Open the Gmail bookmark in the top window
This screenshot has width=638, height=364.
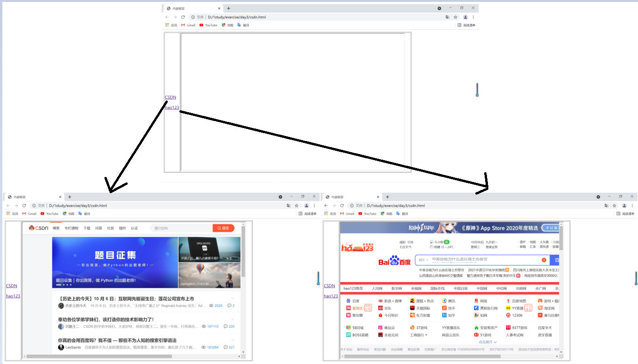[188, 25]
